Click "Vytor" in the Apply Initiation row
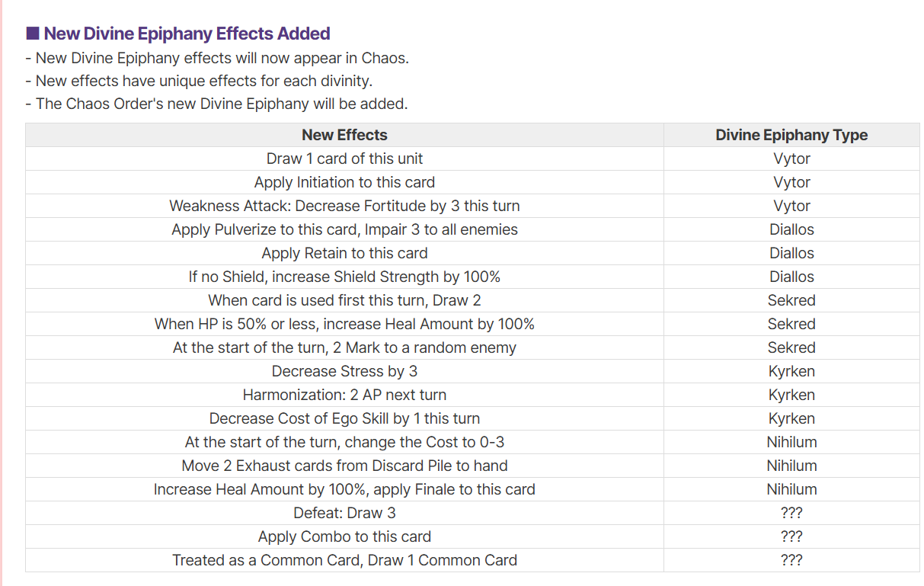The image size is (924, 586). (x=791, y=182)
